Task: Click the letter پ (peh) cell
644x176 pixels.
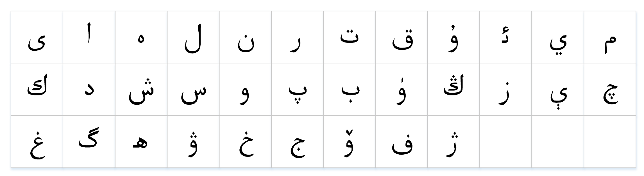Action: [297, 89]
